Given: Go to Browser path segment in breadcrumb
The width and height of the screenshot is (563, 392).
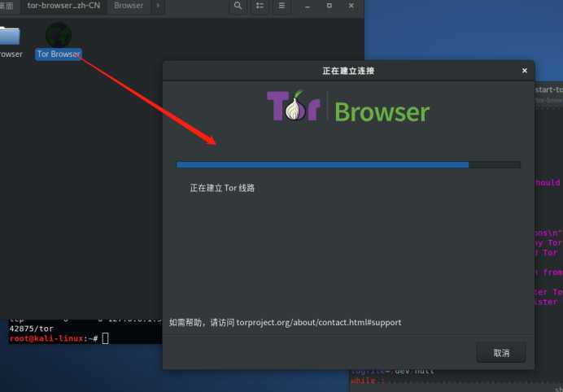Looking at the screenshot, I should [129, 6].
